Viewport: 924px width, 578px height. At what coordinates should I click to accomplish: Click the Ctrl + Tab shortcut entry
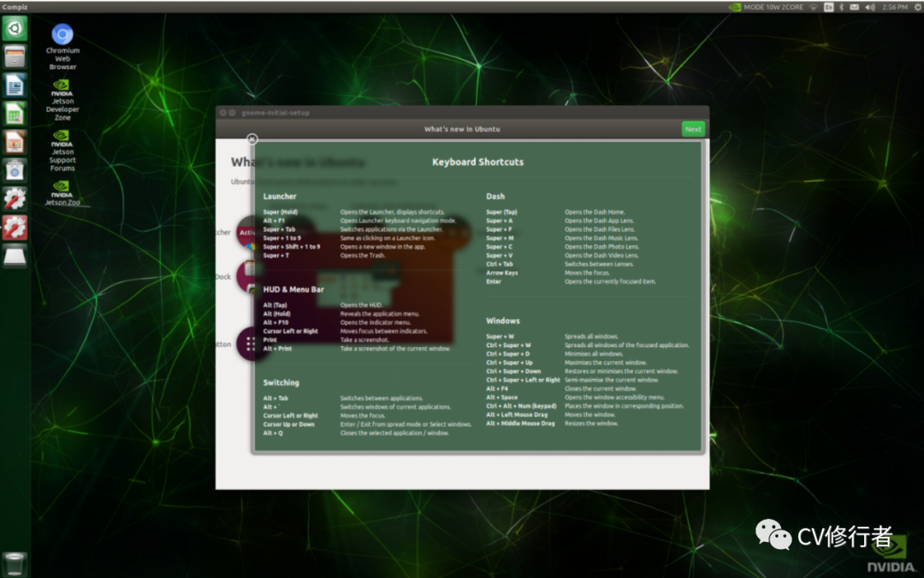[x=500, y=264]
